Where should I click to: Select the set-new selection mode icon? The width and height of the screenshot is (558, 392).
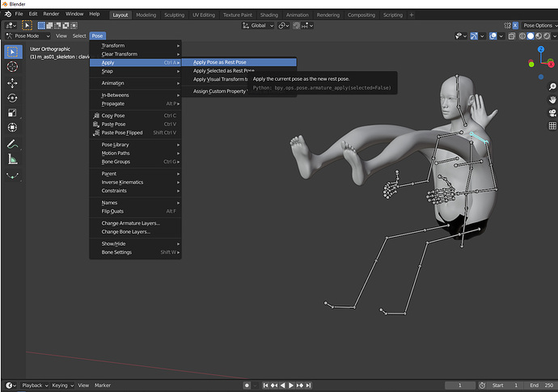(41, 26)
